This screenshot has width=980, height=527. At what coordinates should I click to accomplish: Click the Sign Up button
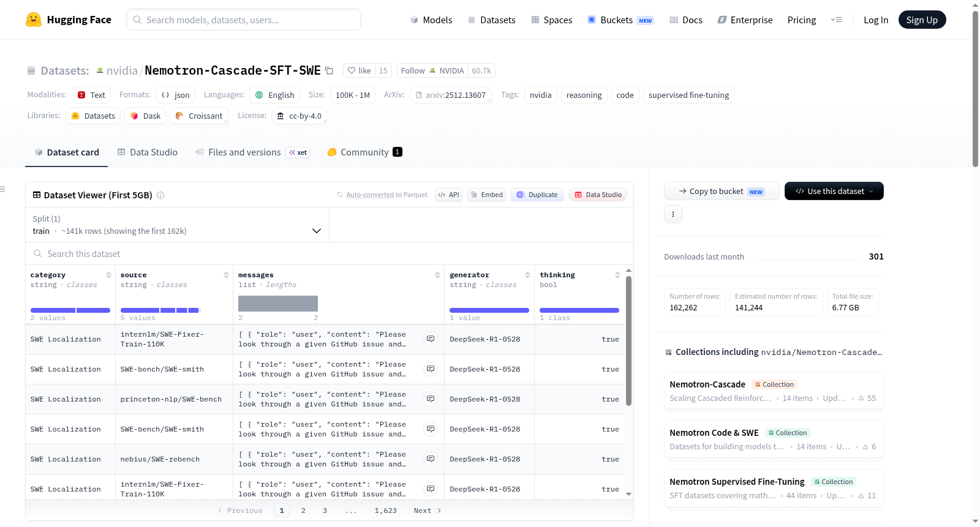[x=922, y=20]
